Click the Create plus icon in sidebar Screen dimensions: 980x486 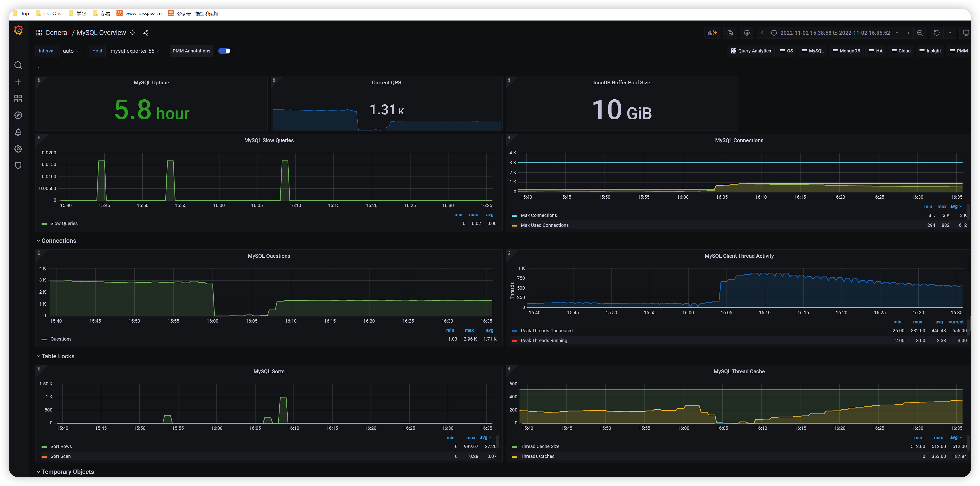pos(18,82)
